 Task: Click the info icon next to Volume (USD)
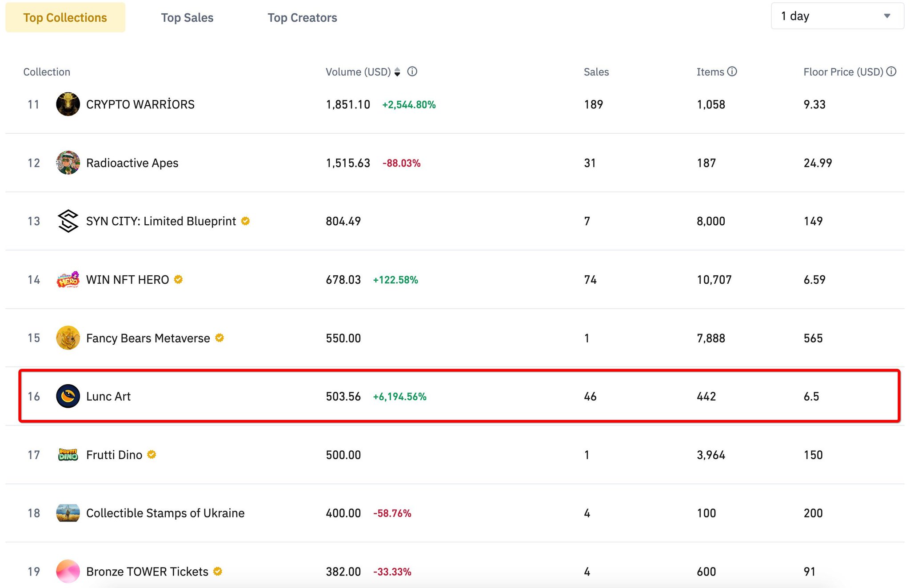[412, 72]
